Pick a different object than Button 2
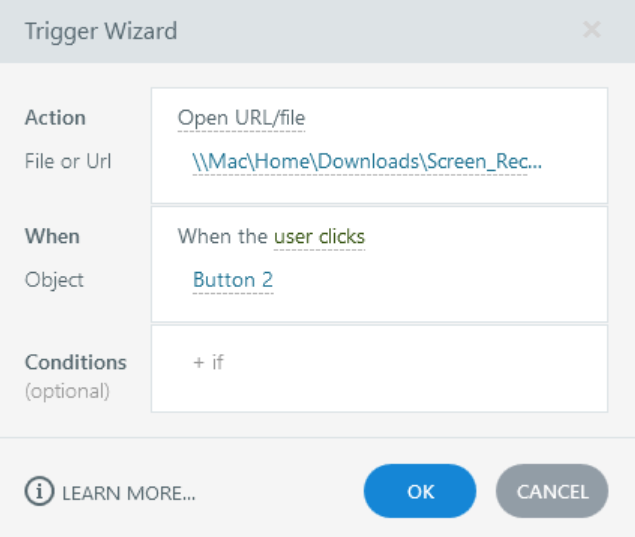The height and width of the screenshot is (537, 635). [x=232, y=281]
